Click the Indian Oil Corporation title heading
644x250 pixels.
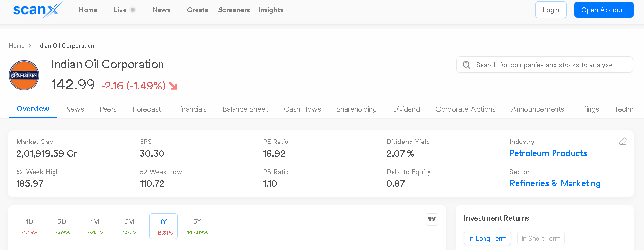[107, 64]
